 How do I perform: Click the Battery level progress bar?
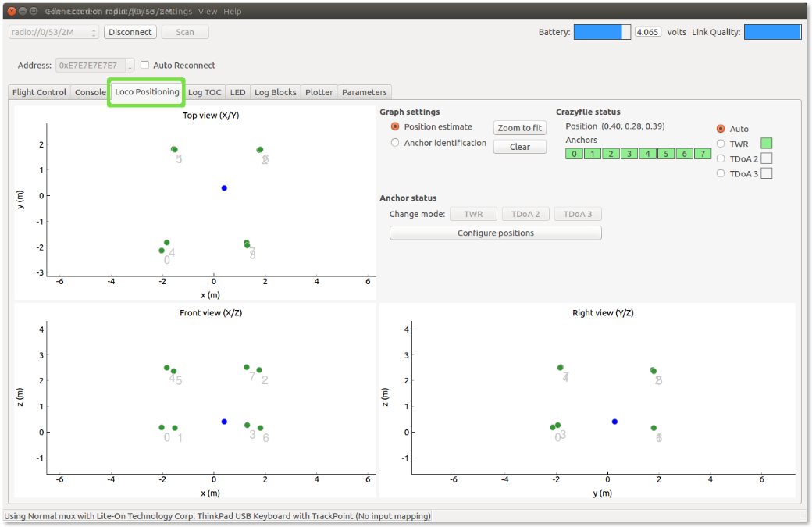click(x=602, y=32)
